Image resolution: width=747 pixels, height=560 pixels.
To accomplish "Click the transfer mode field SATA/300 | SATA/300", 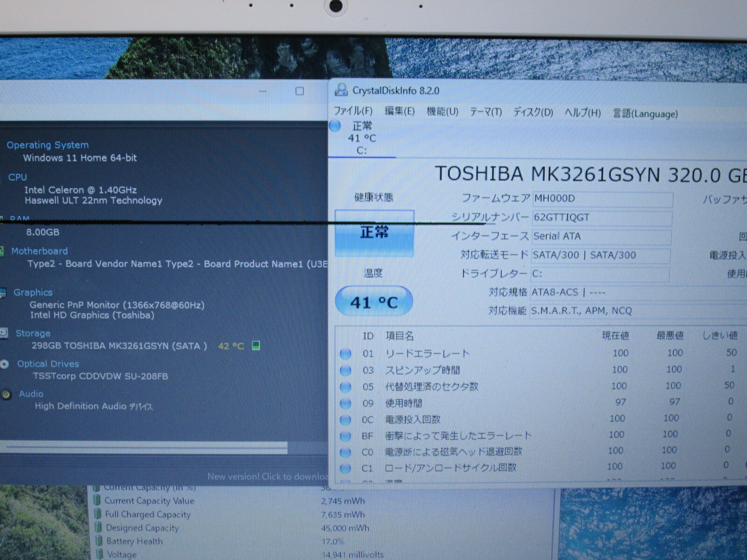I will pos(600,255).
